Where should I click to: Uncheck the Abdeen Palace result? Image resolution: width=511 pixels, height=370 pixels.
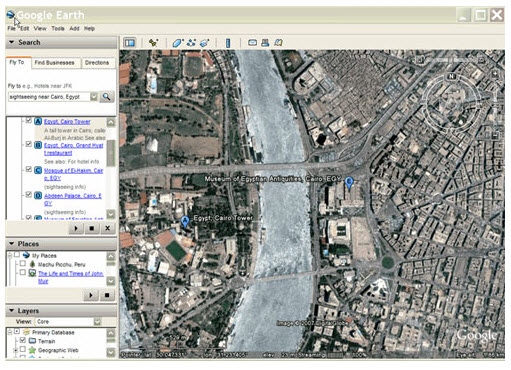pos(29,194)
